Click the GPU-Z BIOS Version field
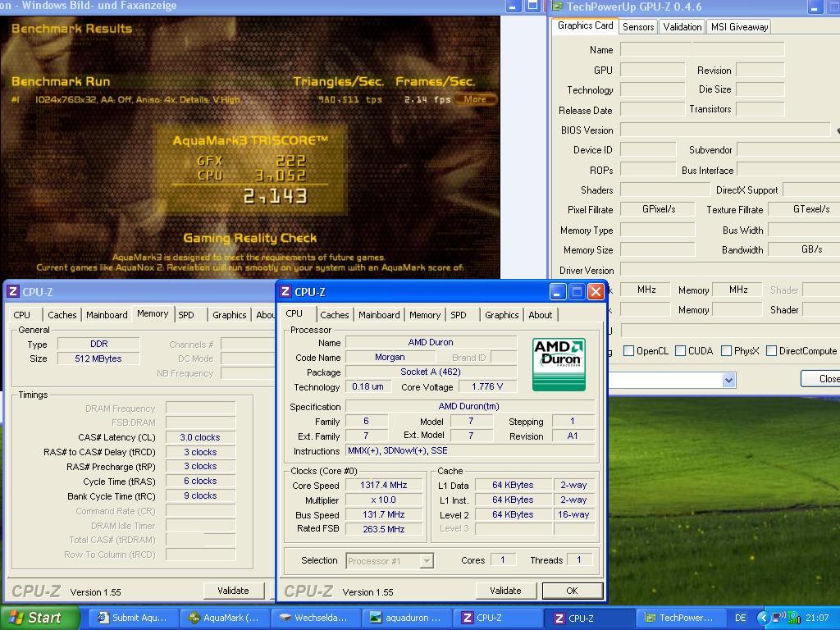This screenshot has width=840, height=630. pos(725,130)
